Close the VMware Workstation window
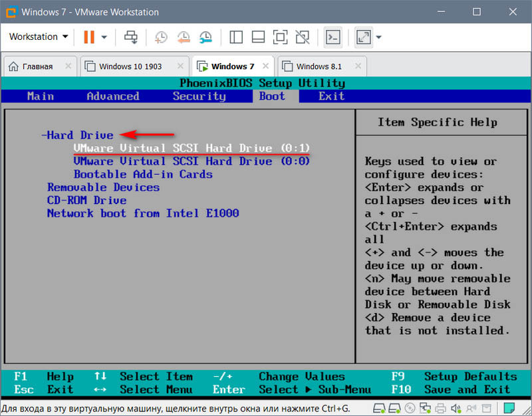 click(513, 12)
